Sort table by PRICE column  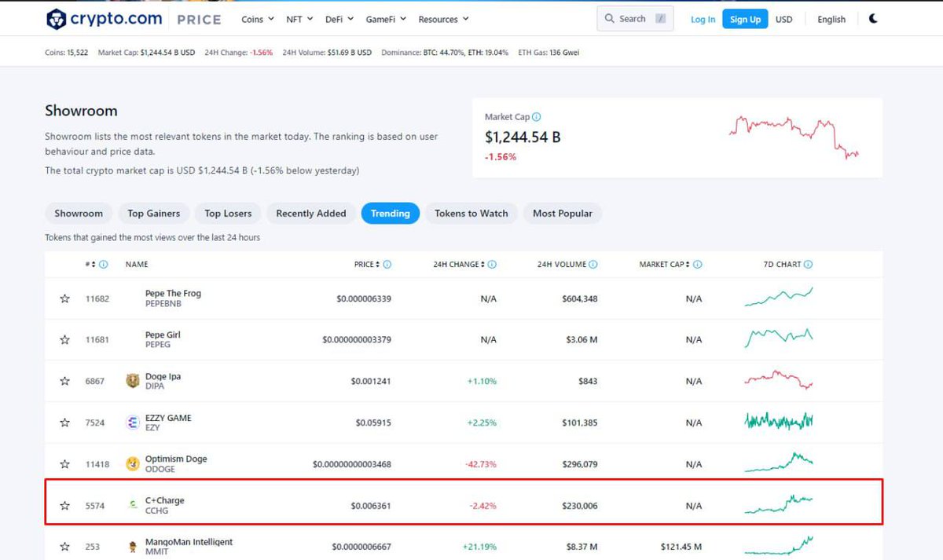click(x=367, y=265)
